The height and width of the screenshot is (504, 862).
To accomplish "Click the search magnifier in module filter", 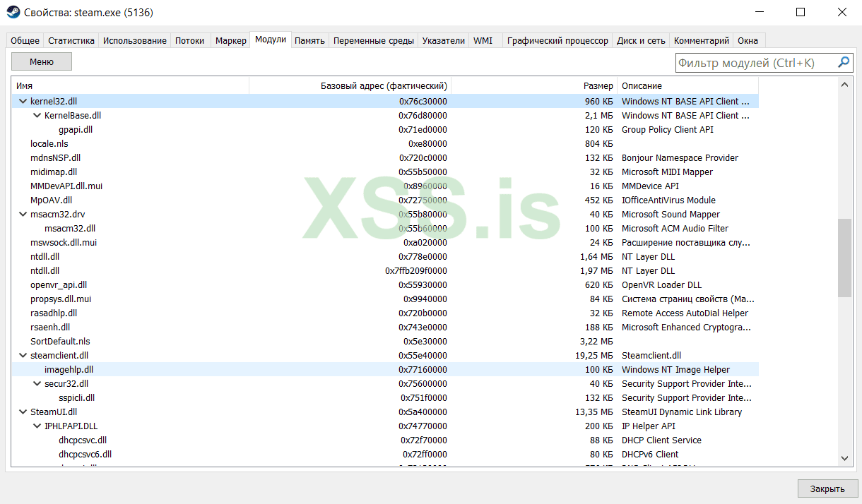I will click(844, 63).
